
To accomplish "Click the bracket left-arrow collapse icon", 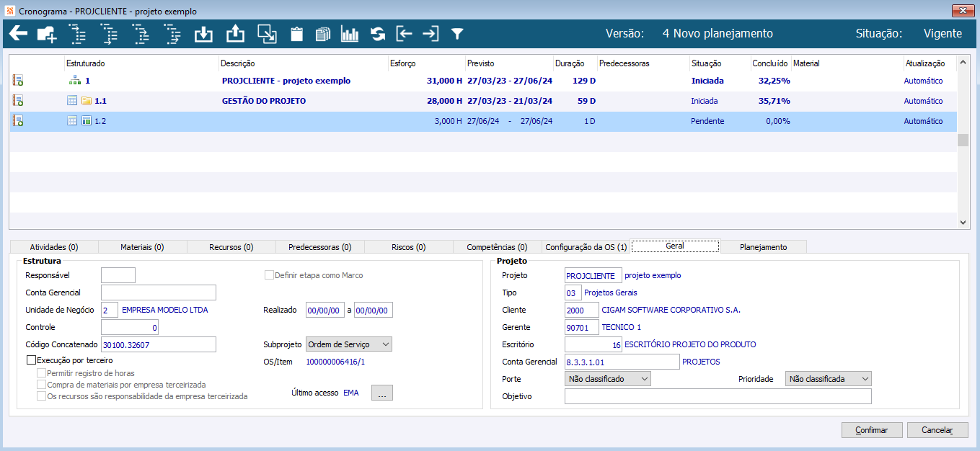I will pyautogui.click(x=405, y=34).
